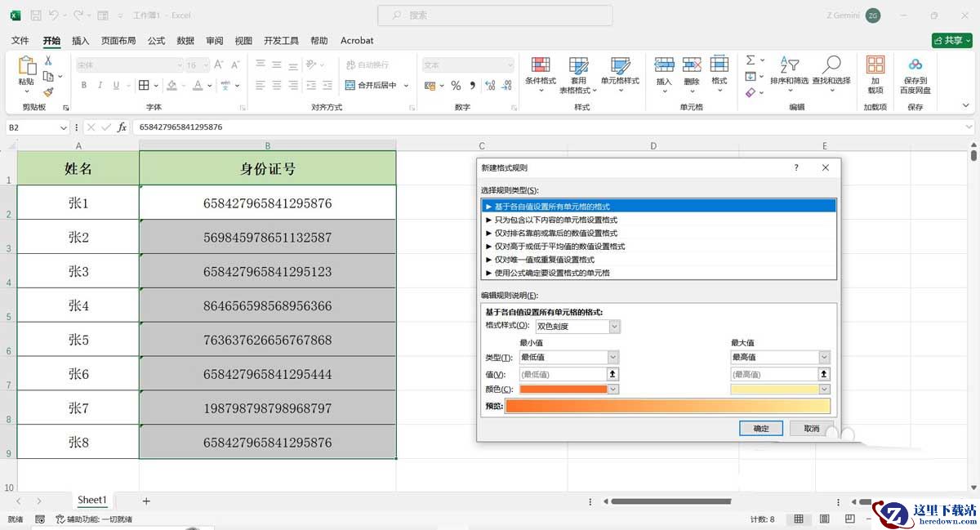Open the number format (文本) dropdown

tap(510, 65)
